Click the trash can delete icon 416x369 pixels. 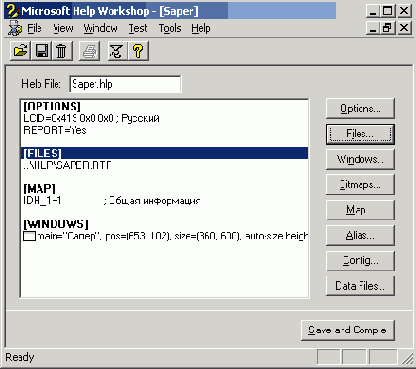[x=62, y=51]
